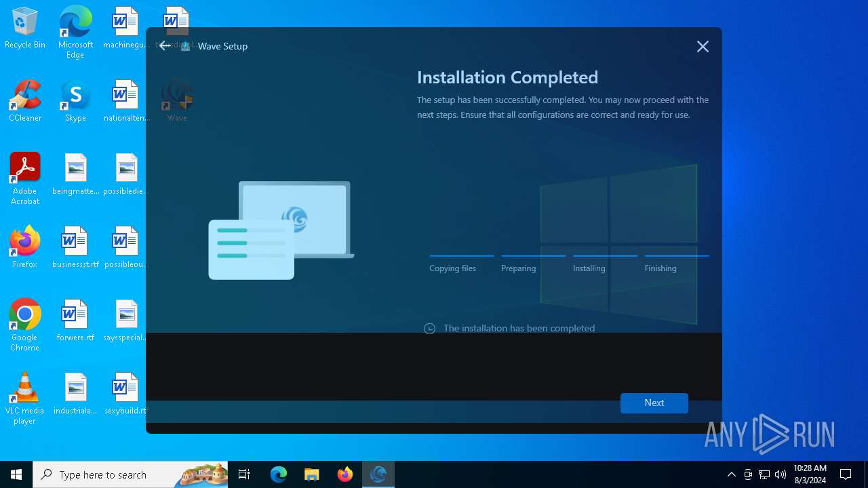Click the taskbar search box
868x488 pixels.
click(x=130, y=474)
